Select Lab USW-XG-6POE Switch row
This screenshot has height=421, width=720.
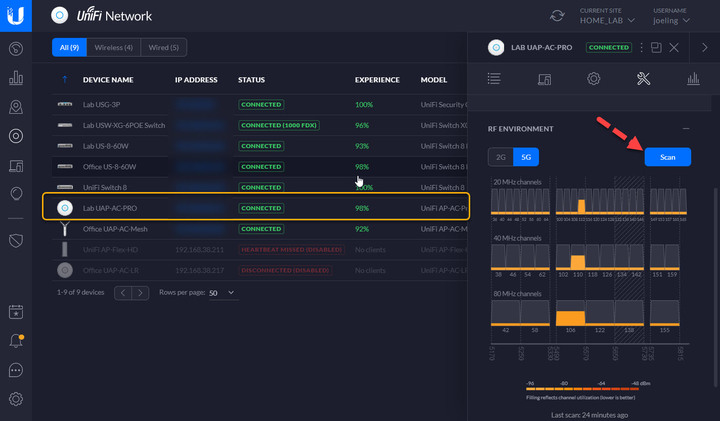click(x=260, y=125)
